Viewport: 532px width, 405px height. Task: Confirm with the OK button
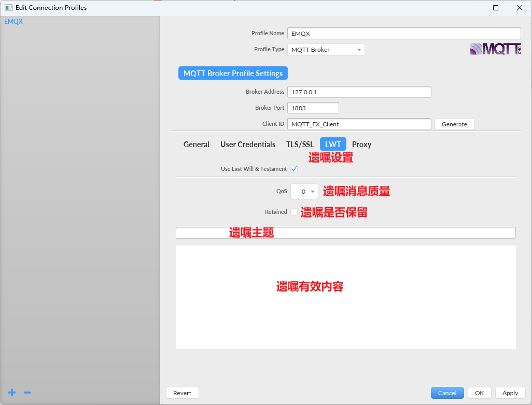(479, 393)
